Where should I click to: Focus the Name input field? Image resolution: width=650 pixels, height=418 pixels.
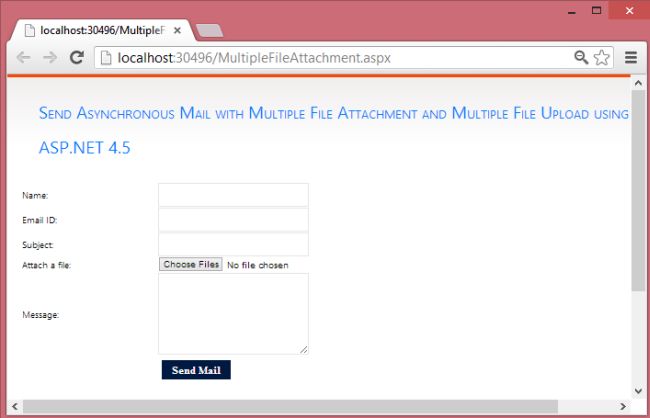tap(233, 195)
